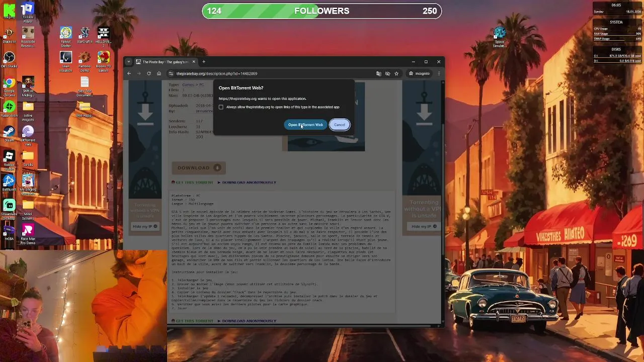Reload the Pirate Bay page
This screenshot has width=644, height=362.
coord(149,73)
